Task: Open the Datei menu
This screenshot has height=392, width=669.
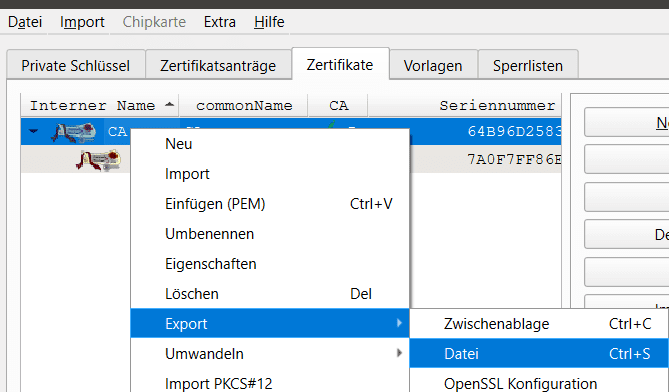Action: coord(25,22)
